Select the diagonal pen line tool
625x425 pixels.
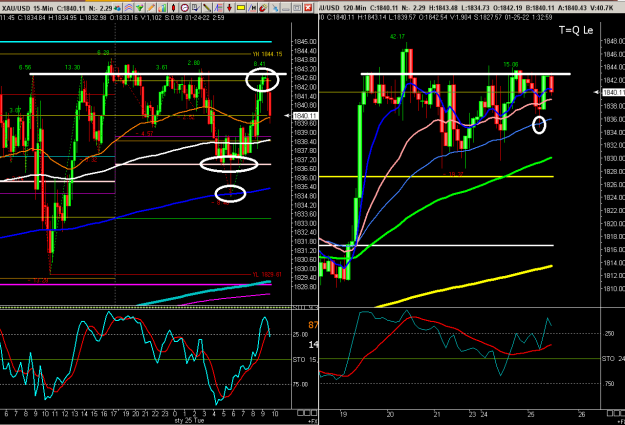(x=207, y=8)
